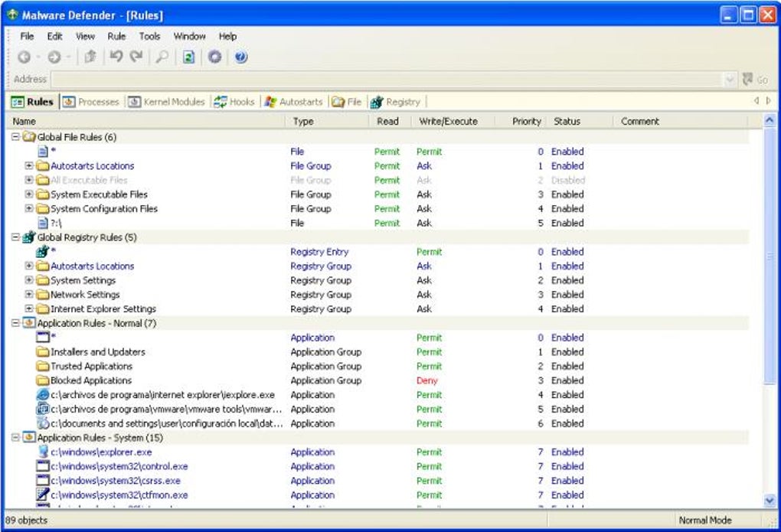The image size is (781, 532).
Task: Click the Deny value for Blocked Applications
Action: (x=426, y=380)
